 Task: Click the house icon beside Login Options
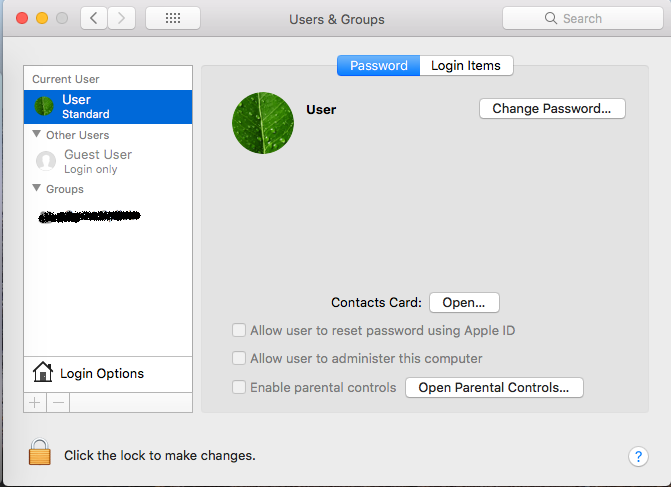pos(43,371)
